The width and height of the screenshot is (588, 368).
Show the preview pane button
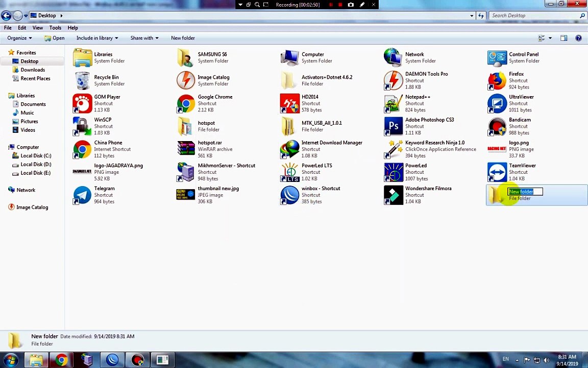(563, 38)
